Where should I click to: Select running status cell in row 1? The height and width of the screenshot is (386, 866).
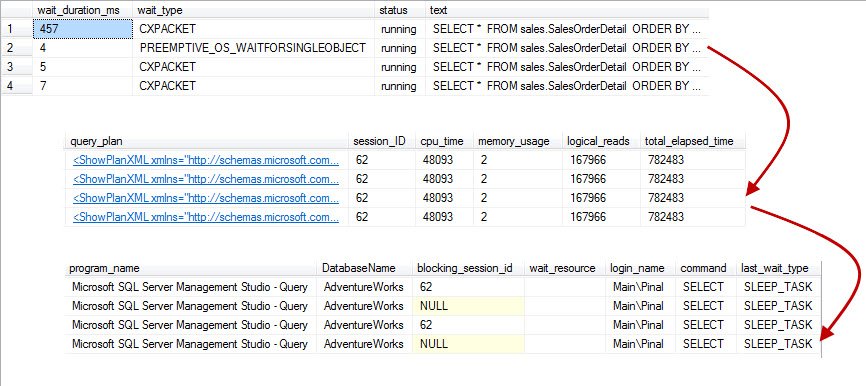pyautogui.click(x=400, y=29)
